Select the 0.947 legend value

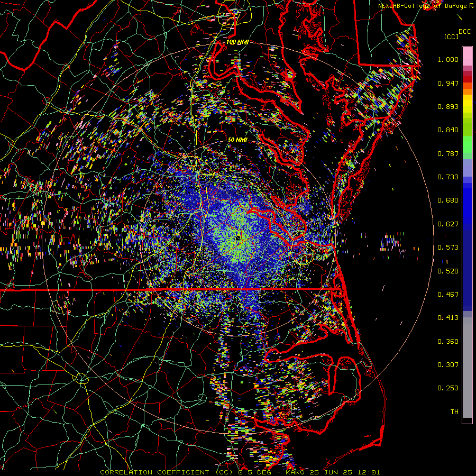(448, 83)
